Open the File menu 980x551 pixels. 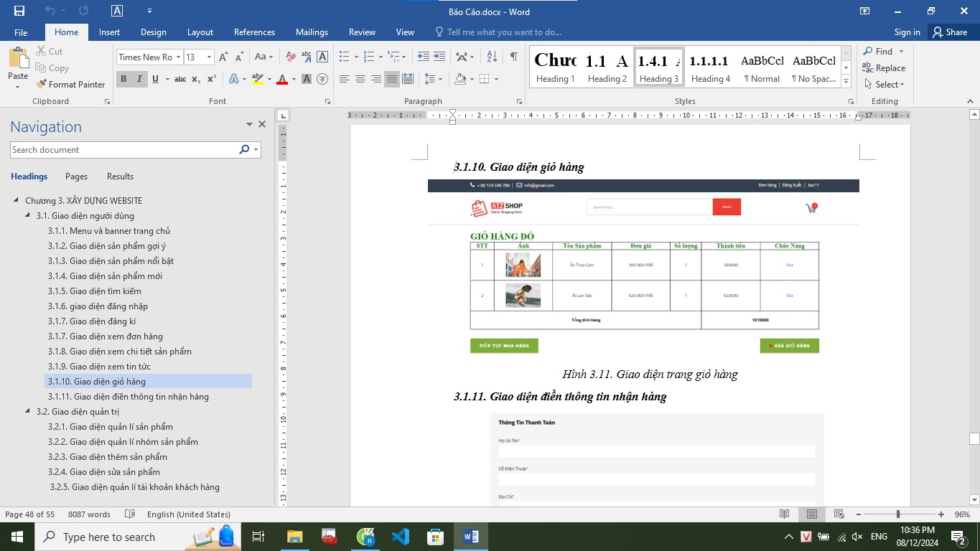click(x=21, y=32)
